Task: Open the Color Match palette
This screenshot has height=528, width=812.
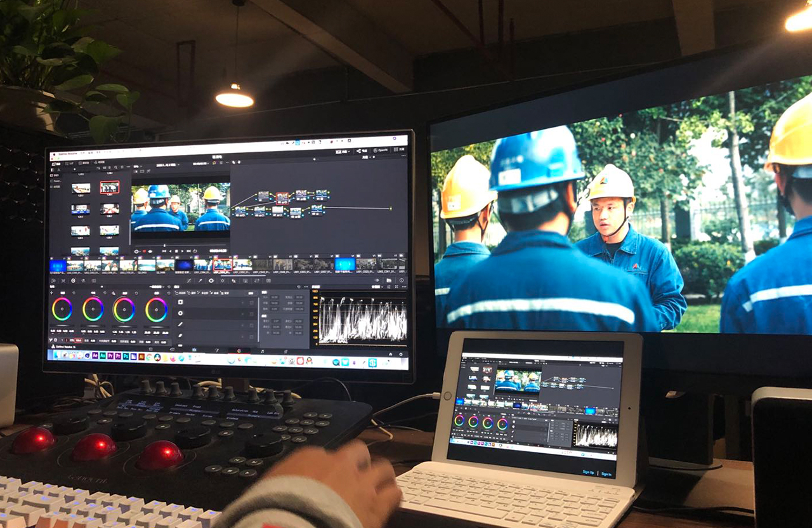Action: [63, 280]
